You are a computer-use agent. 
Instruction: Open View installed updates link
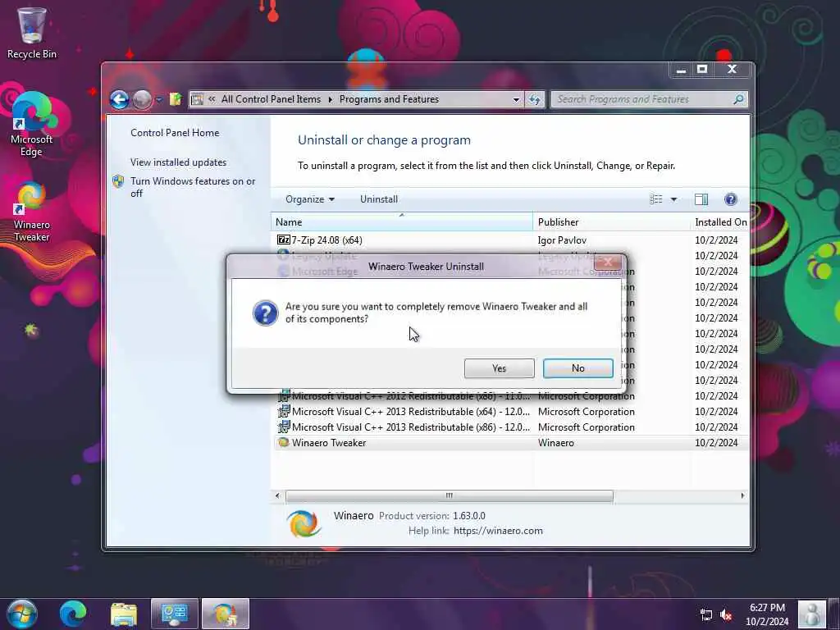click(178, 162)
